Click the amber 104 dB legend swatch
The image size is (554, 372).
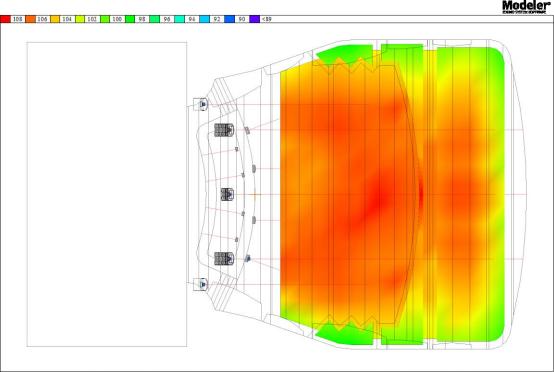point(55,19)
